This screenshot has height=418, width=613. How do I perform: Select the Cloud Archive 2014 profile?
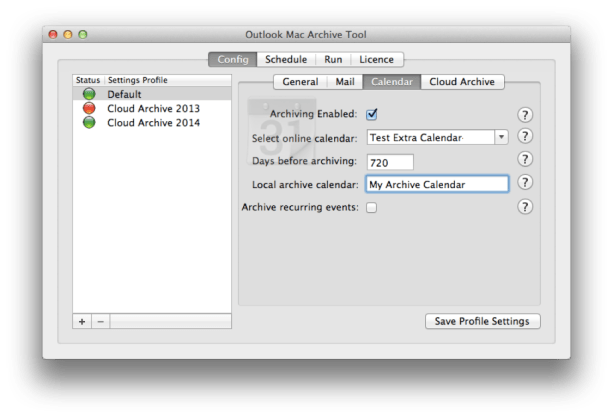(152, 122)
